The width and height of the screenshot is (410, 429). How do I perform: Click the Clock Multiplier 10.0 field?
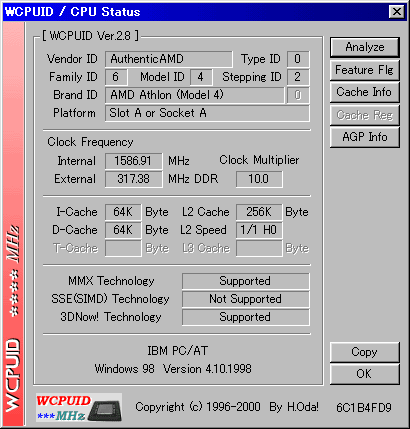click(259, 179)
